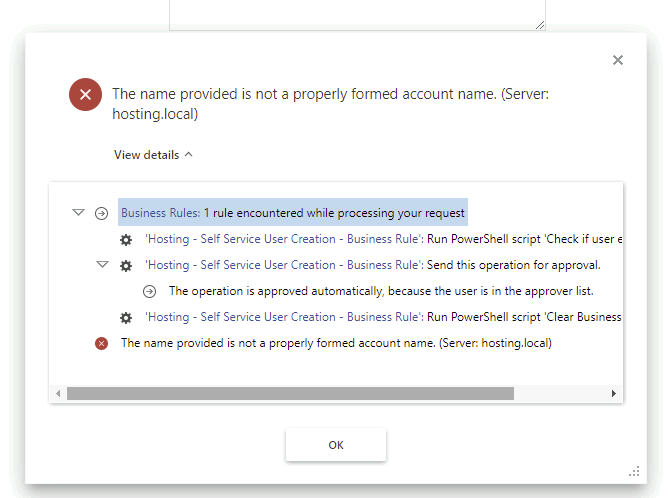This screenshot has width=670, height=498.
Task: Click gear icon for approval rule row
Action: click(x=126, y=266)
